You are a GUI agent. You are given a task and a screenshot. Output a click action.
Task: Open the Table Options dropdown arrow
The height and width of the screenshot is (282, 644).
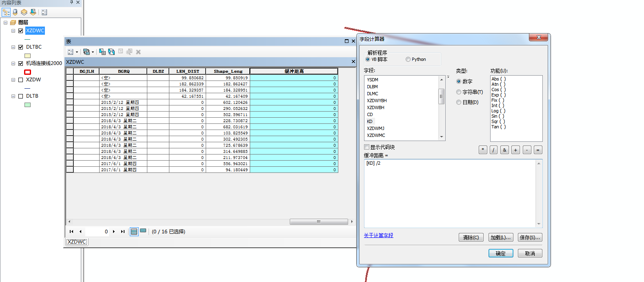(x=77, y=52)
